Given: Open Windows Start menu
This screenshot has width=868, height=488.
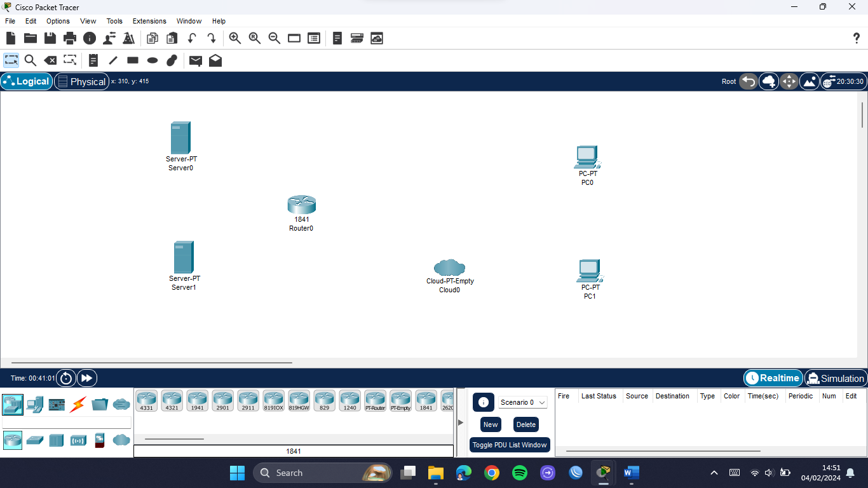Looking at the screenshot, I should 237,473.
